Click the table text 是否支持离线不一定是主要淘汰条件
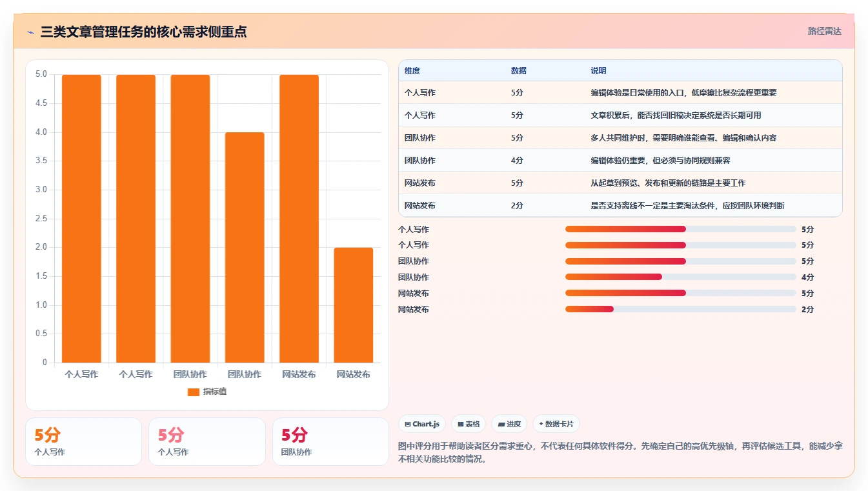 pyautogui.click(x=652, y=206)
